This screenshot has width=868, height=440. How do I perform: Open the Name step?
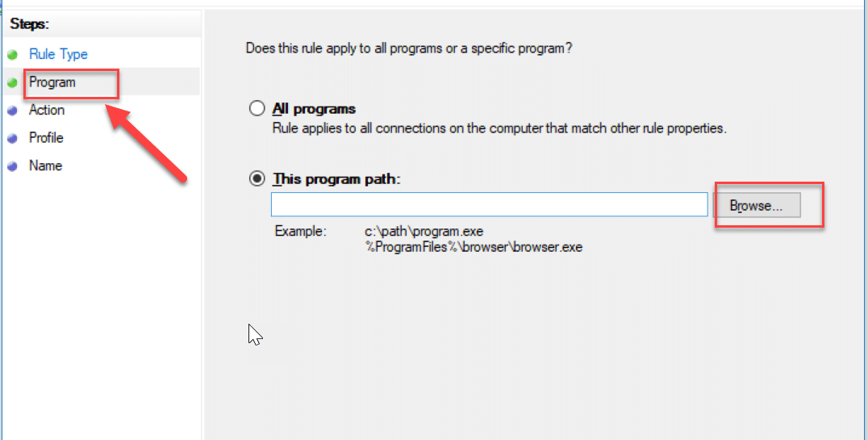[x=45, y=166]
